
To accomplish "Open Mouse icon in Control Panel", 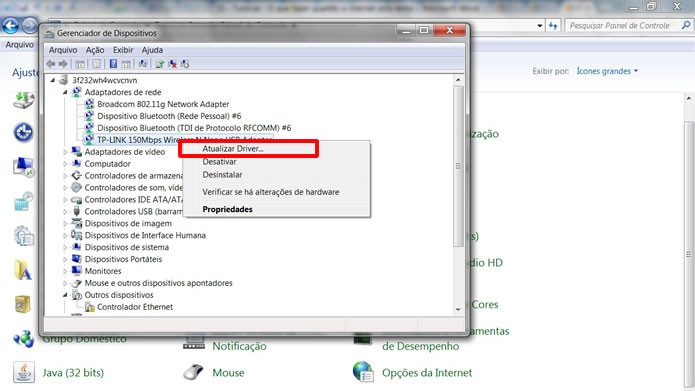I will (194, 372).
